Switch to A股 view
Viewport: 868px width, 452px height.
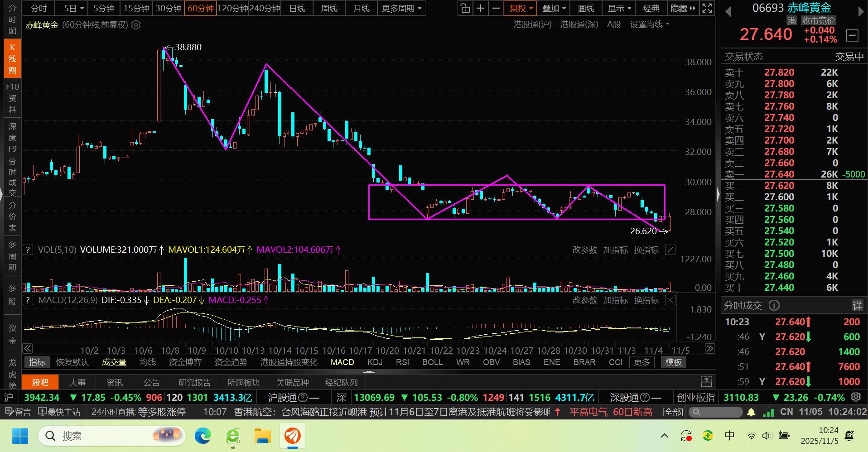614,24
